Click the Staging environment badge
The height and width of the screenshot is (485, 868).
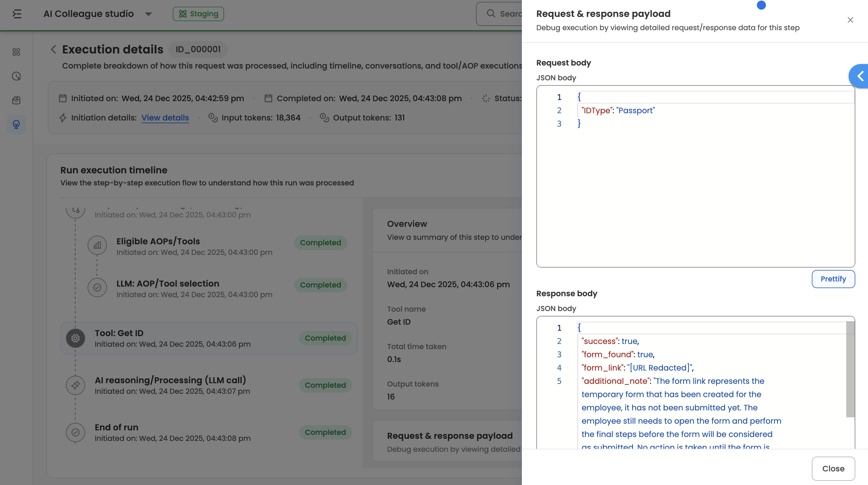coord(198,14)
